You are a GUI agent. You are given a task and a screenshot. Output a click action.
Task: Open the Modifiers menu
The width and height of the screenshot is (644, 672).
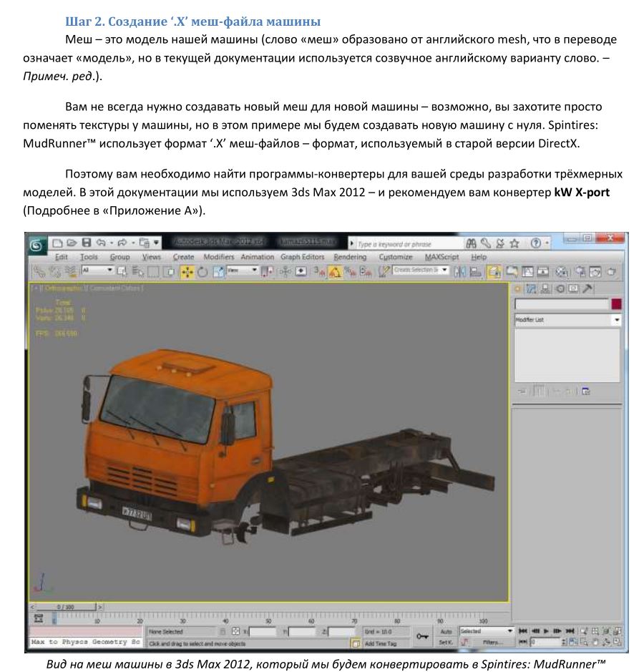point(218,257)
